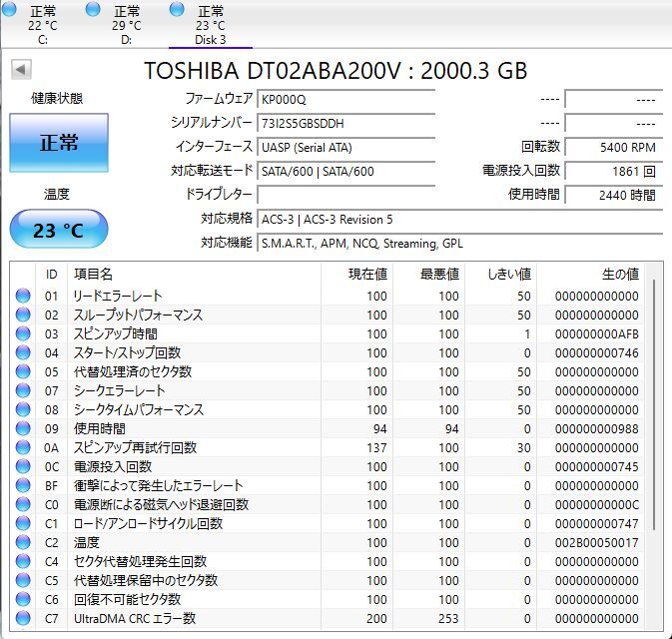The image size is (672, 639).
Task: Select the リードエラーレート row name
Action: 118,296
